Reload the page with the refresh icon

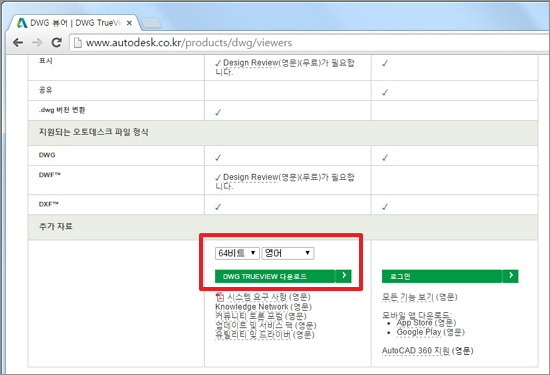point(56,42)
